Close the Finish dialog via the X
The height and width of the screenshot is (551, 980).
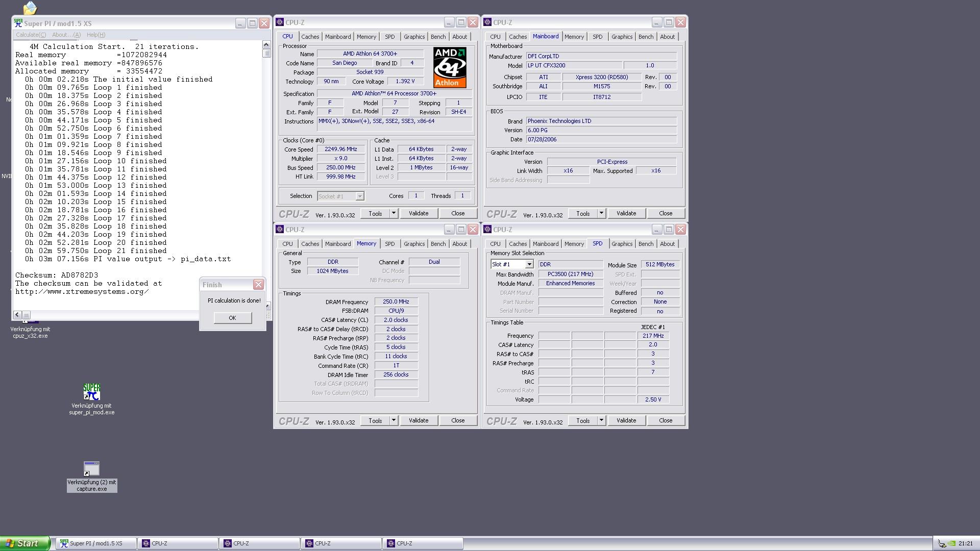pyautogui.click(x=259, y=285)
